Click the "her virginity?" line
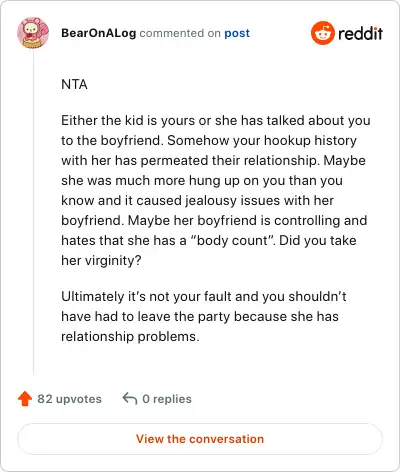Viewport: 400px width, 472px height. pos(101,260)
